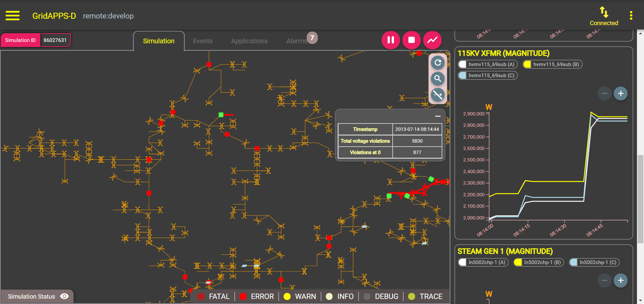This screenshot has height=304, width=644.
Task: Open the hamburger navigation menu
Action: pyautogui.click(x=12, y=16)
